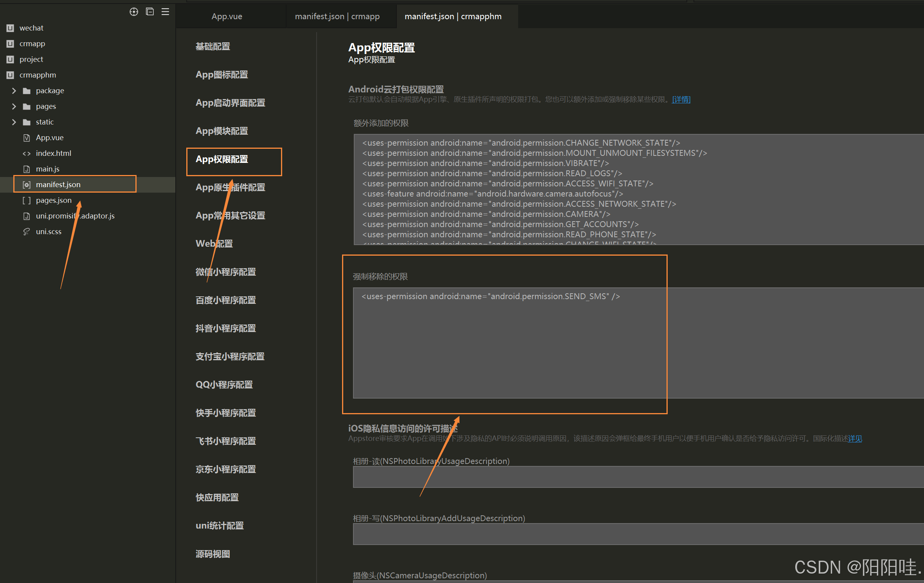Click the 强制移除的权限 text area

pos(509,345)
